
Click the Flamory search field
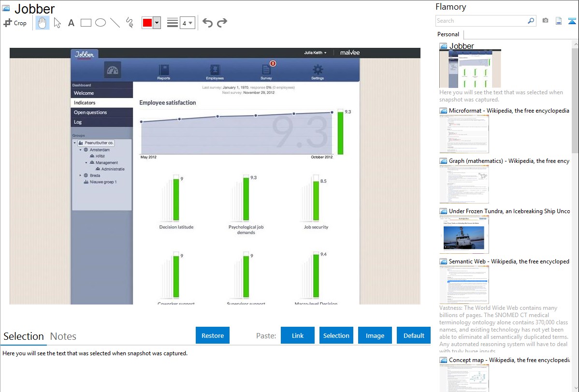481,21
